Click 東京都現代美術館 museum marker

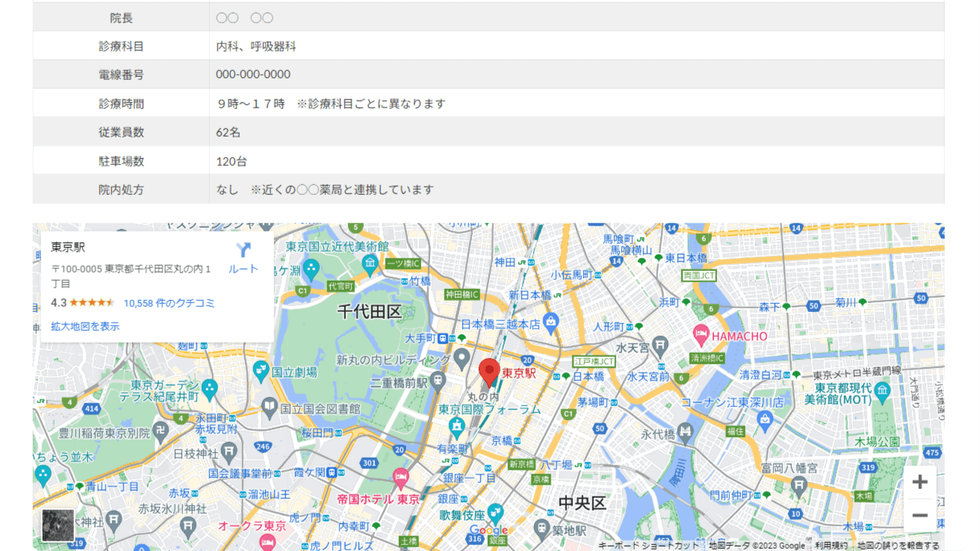tap(882, 390)
